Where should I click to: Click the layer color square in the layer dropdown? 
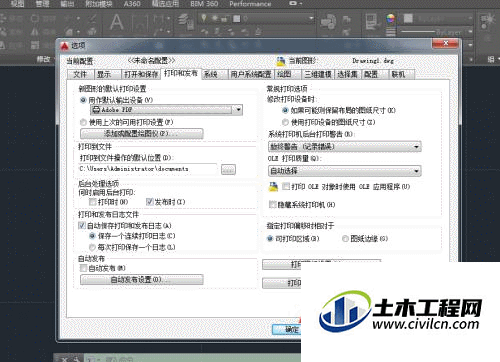click(236, 18)
